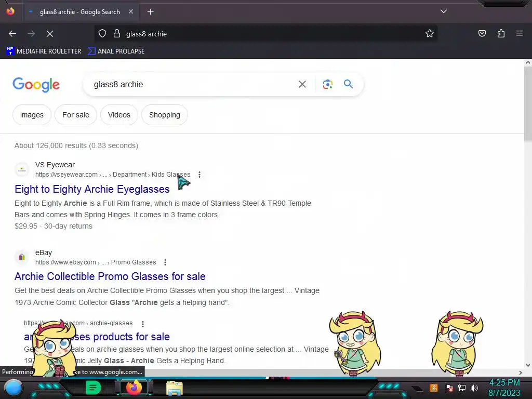Click the VS Eyewear site favicon
The width and height of the screenshot is (532, 399).
(x=22, y=169)
